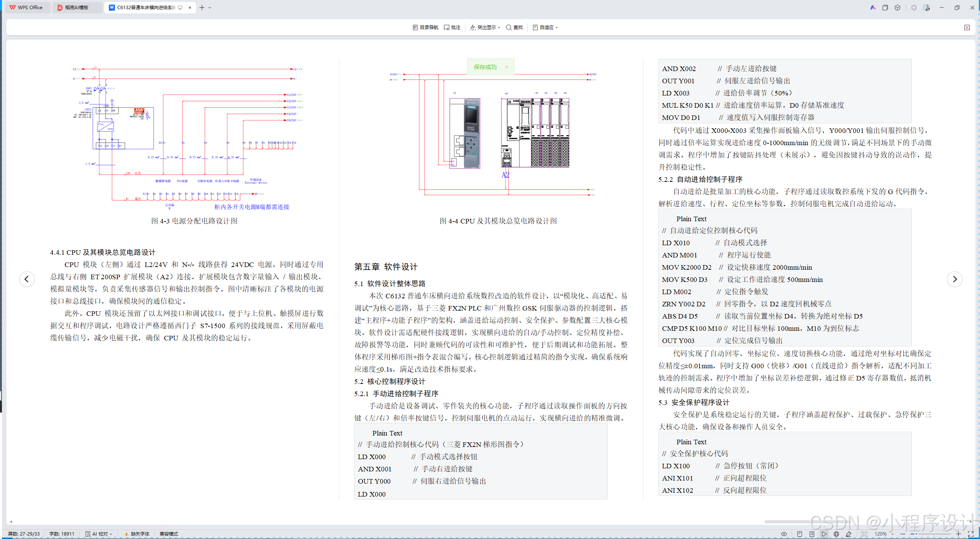980x539 pixels.
Task: Click caption 图 4-4 CPU 及其模块总览电路设计图
Action: [x=498, y=221]
